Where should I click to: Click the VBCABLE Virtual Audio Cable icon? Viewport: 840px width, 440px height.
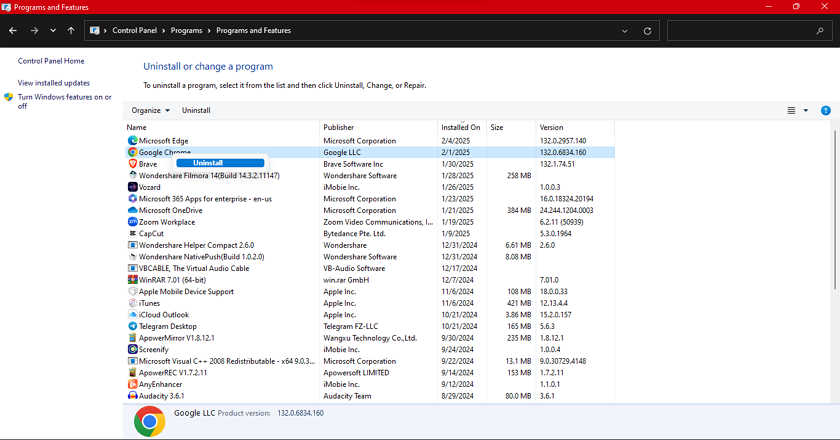pos(132,269)
